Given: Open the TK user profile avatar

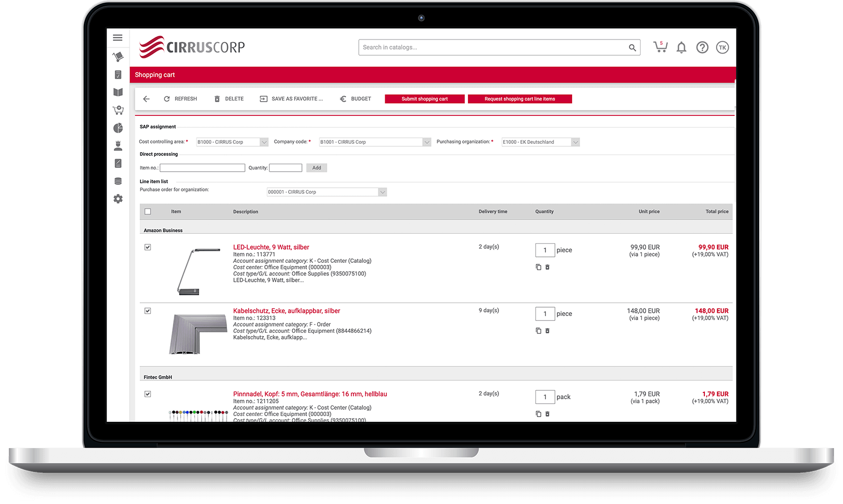Looking at the screenshot, I should [722, 48].
